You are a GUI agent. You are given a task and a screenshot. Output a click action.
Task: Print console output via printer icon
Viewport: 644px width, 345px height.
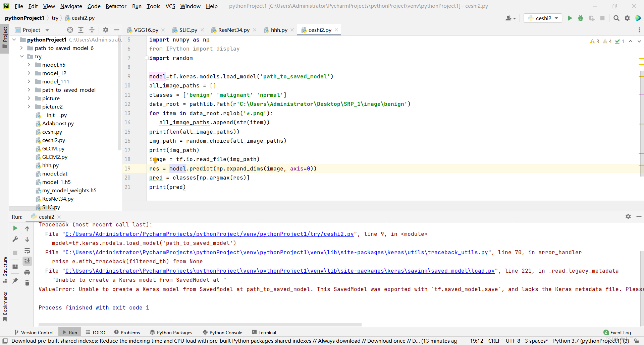pyautogui.click(x=27, y=273)
